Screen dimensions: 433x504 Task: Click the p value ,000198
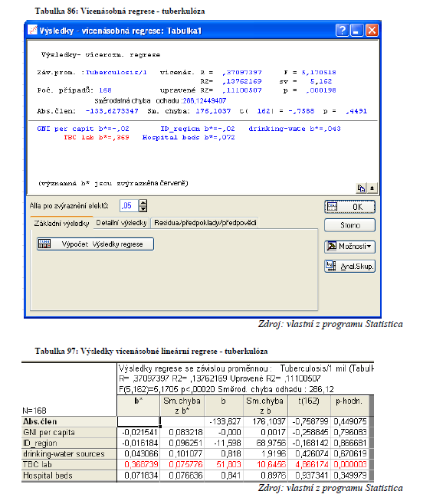click(x=321, y=90)
